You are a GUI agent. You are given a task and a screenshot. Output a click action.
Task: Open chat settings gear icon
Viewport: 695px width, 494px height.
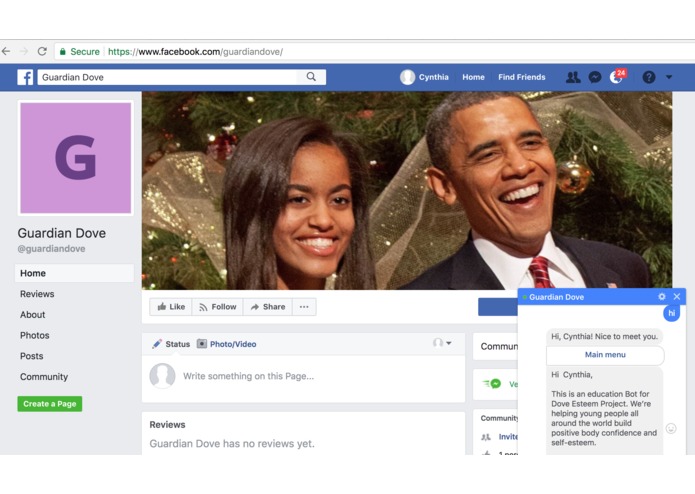point(662,297)
